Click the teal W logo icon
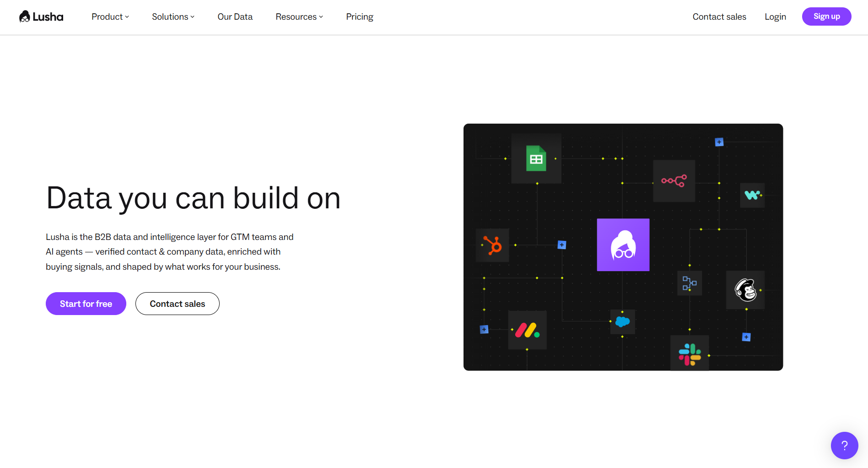 pyautogui.click(x=752, y=195)
